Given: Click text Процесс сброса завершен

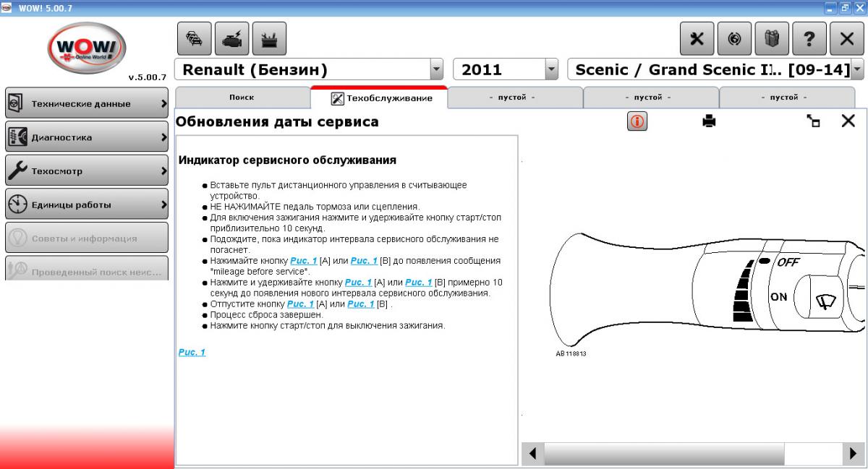Looking at the screenshot, I should [267, 315].
